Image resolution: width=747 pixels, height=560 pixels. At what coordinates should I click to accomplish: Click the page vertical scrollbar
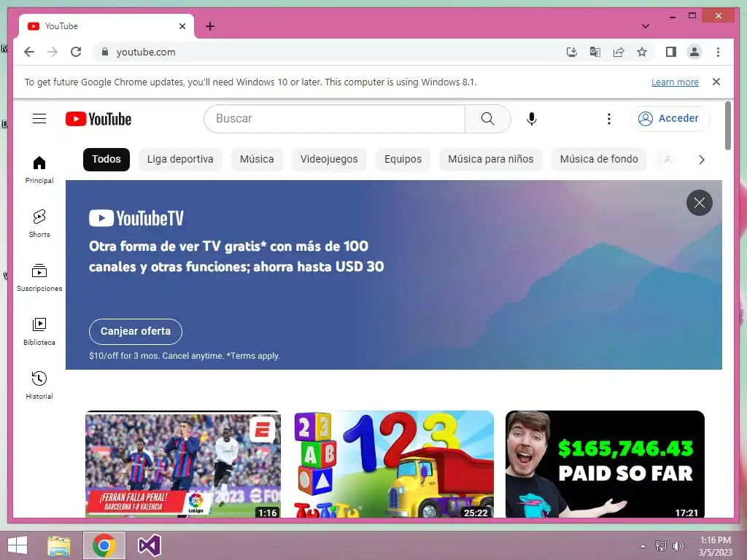(x=727, y=125)
